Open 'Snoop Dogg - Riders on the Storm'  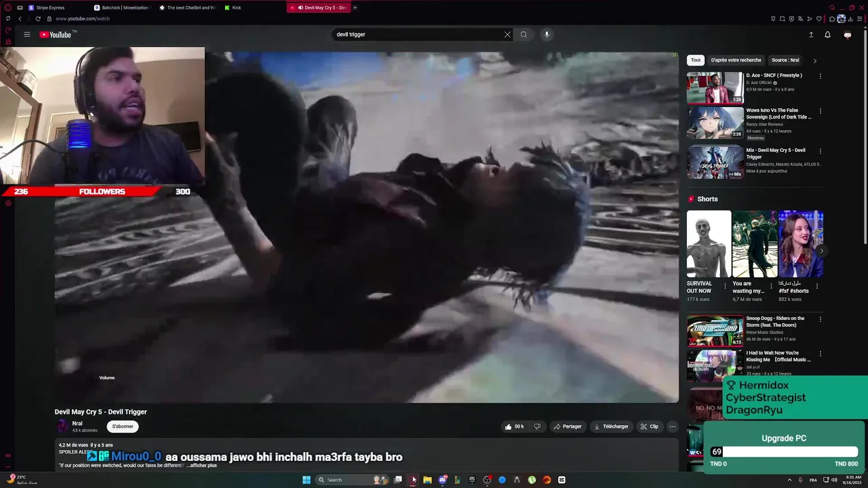[x=715, y=331]
